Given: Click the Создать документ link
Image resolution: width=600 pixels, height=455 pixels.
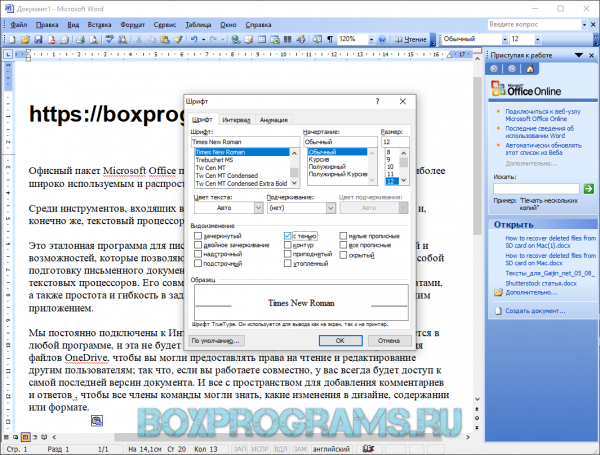Looking at the screenshot, I should click(x=535, y=311).
